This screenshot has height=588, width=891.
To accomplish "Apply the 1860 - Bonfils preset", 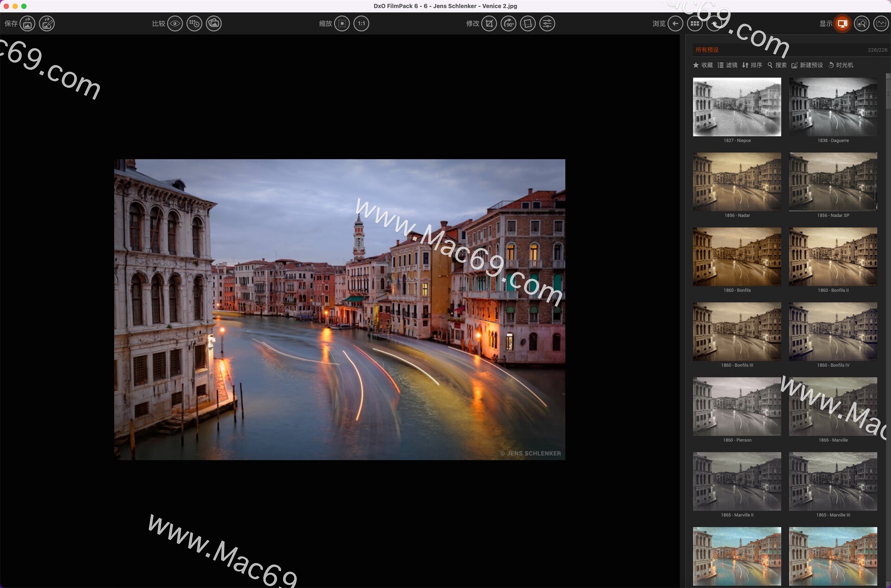I will tap(737, 257).
